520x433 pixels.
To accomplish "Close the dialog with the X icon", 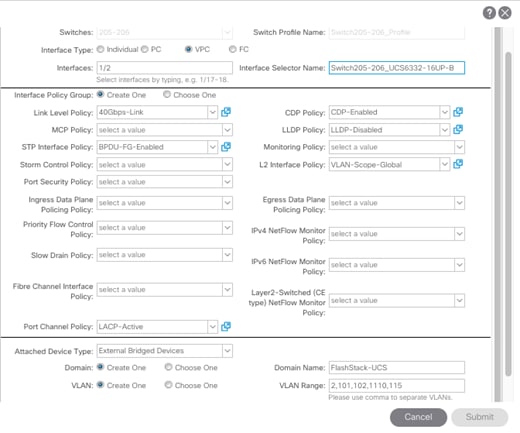I will tap(505, 13).
